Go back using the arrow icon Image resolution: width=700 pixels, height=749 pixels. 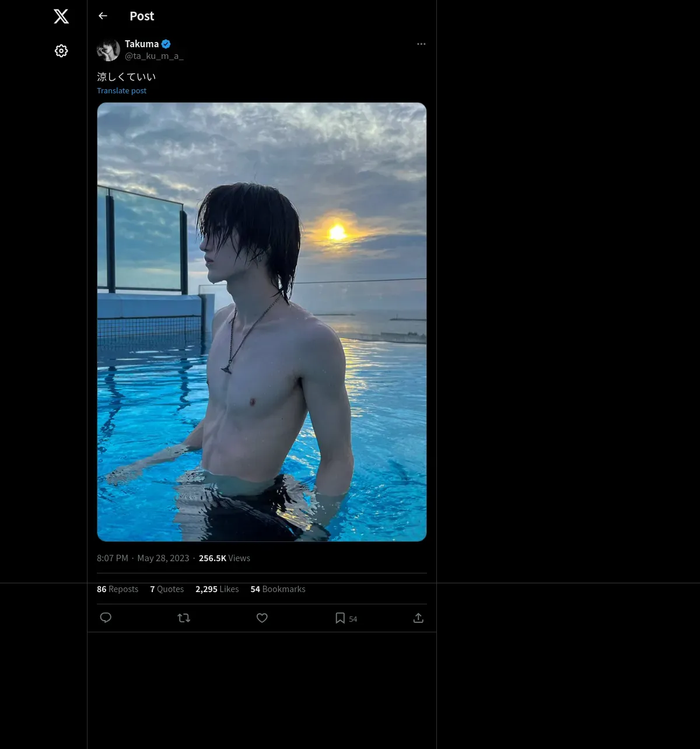pyautogui.click(x=103, y=16)
